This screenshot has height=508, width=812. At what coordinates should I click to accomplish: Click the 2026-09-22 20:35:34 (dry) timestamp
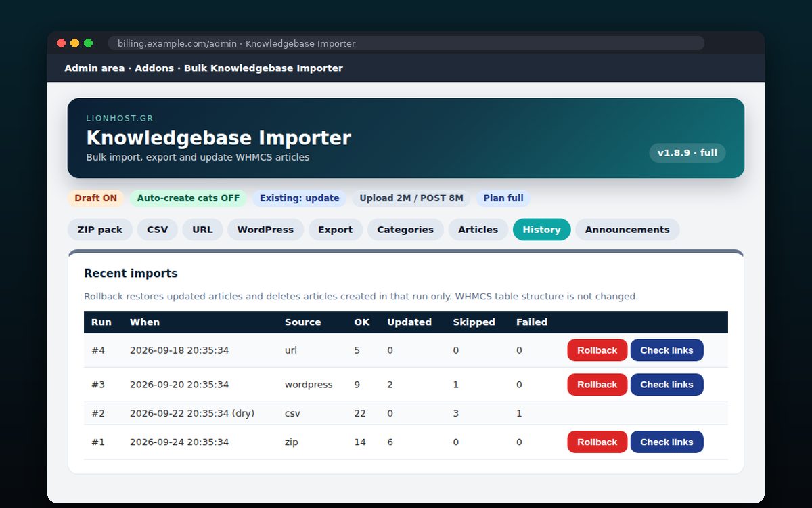[x=192, y=413]
